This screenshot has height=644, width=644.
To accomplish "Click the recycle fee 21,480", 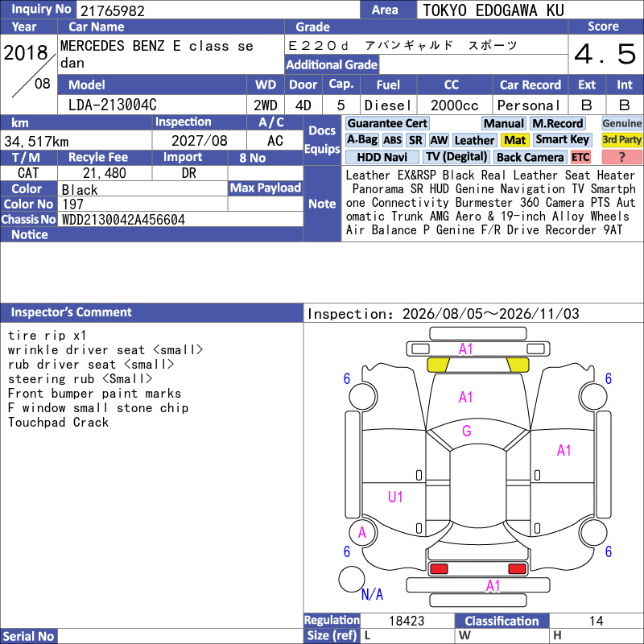I will (x=105, y=173).
